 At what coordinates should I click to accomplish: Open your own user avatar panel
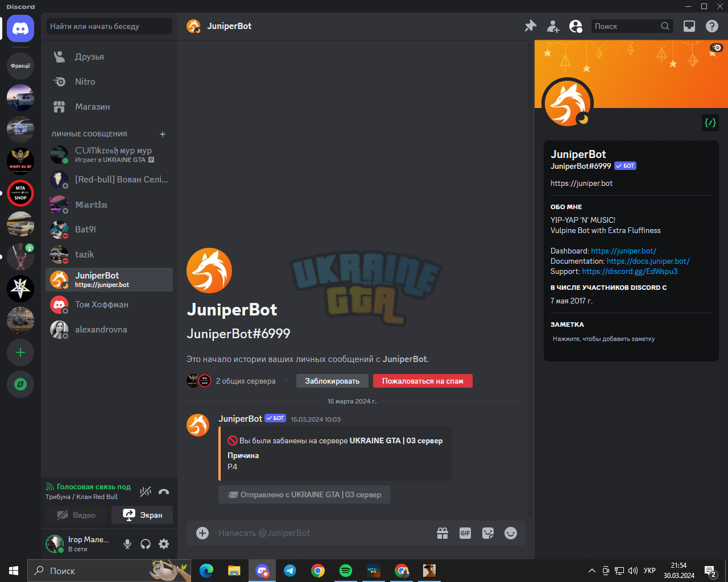click(x=55, y=544)
